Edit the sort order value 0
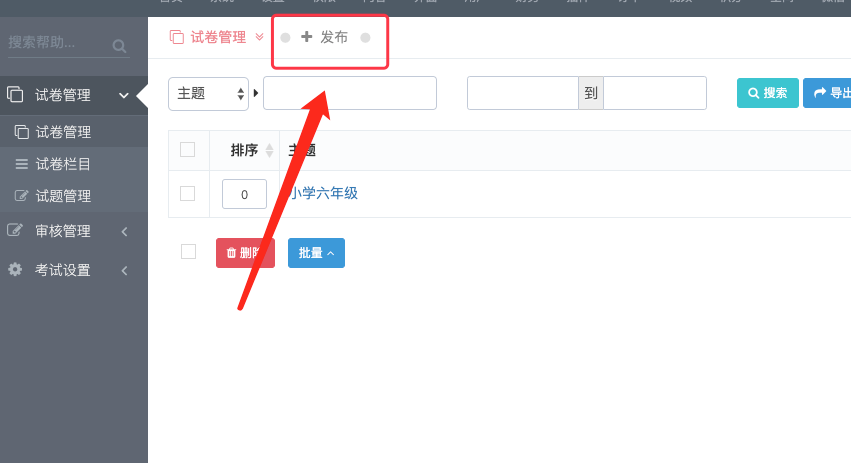 click(x=244, y=194)
